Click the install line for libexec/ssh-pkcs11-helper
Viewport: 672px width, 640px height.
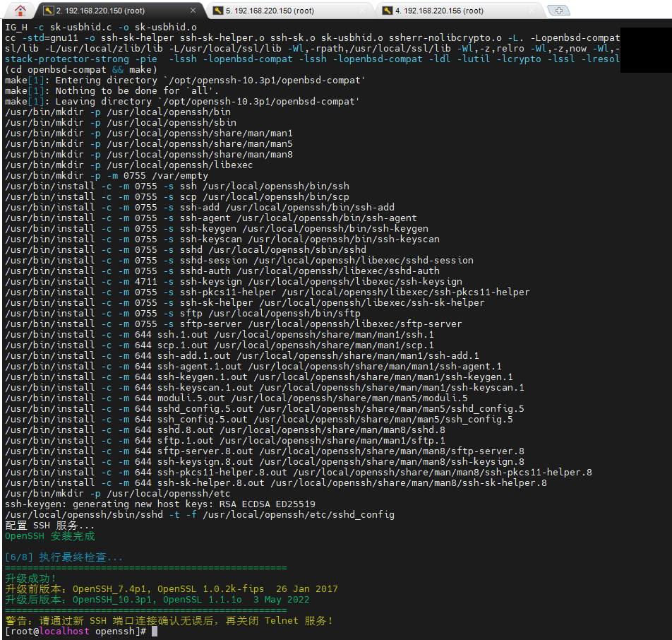point(268,292)
